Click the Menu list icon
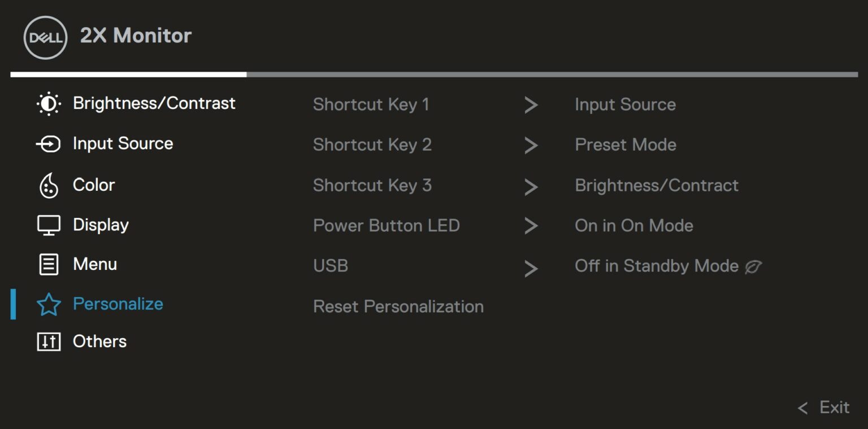Viewport: 868px width, 429px height. click(x=49, y=264)
